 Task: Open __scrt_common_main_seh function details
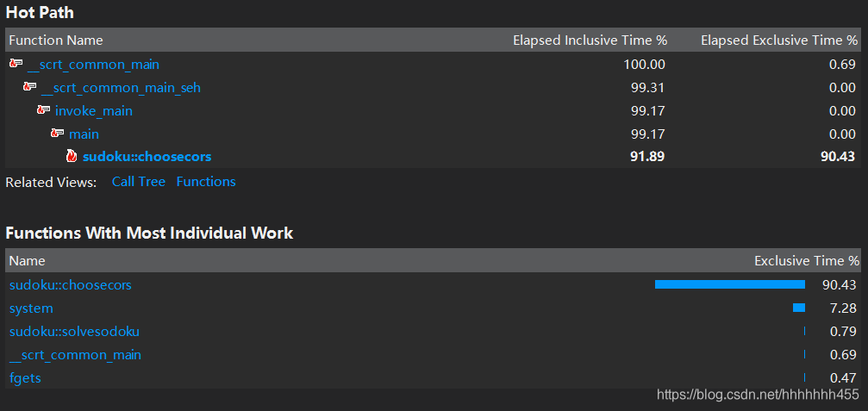(x=122, y=88)
